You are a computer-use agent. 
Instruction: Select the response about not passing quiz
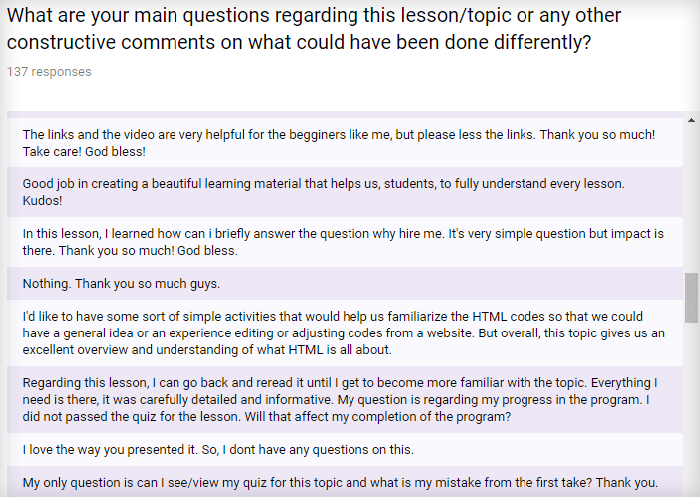tap(345, 400)
